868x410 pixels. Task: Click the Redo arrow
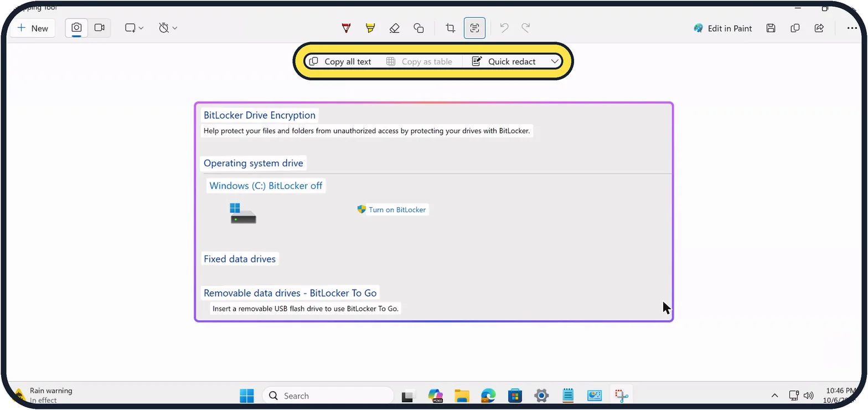526,28
